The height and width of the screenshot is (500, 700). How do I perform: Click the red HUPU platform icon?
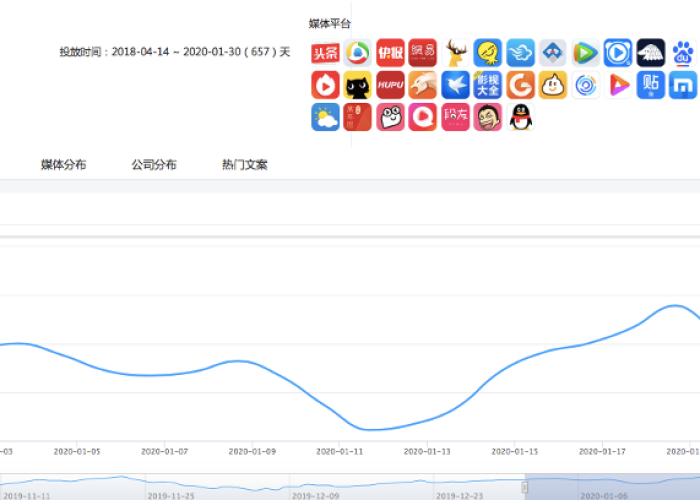point(390,85)
